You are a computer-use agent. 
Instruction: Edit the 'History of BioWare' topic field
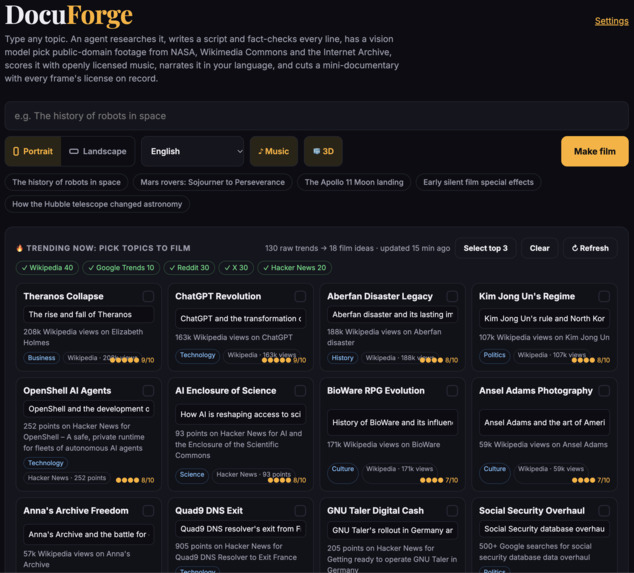[392, 423]
